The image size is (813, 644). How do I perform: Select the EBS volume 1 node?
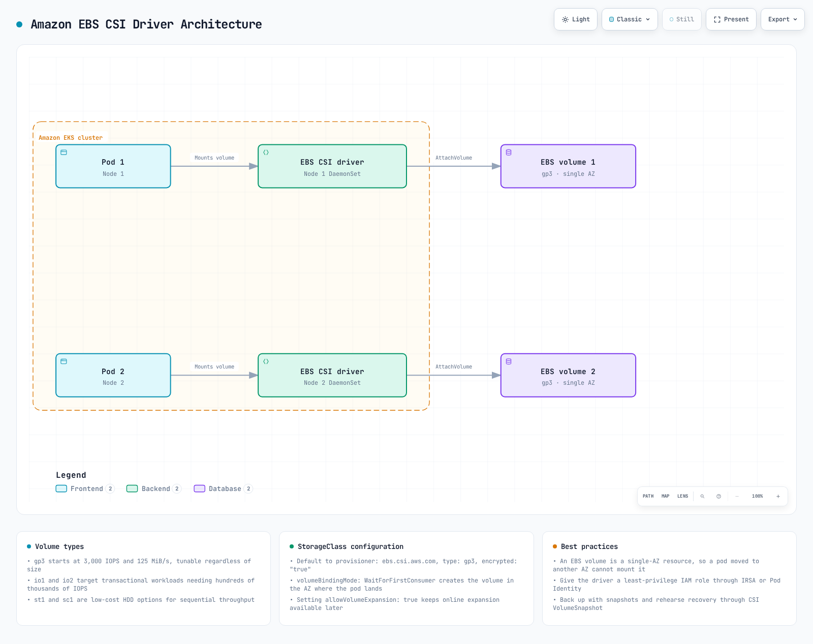(568, 166)
